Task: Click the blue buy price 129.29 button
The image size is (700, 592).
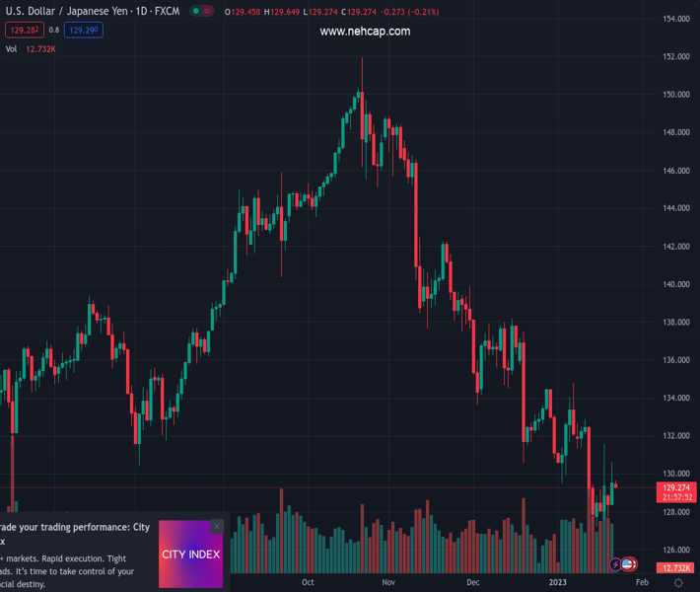Action: 83,30
